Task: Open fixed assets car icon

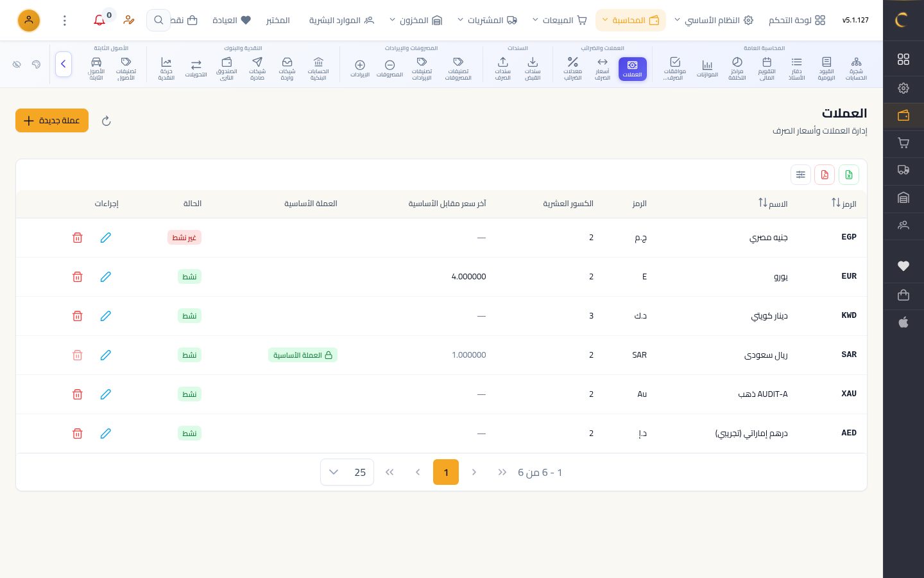Action: click(96, 68)
